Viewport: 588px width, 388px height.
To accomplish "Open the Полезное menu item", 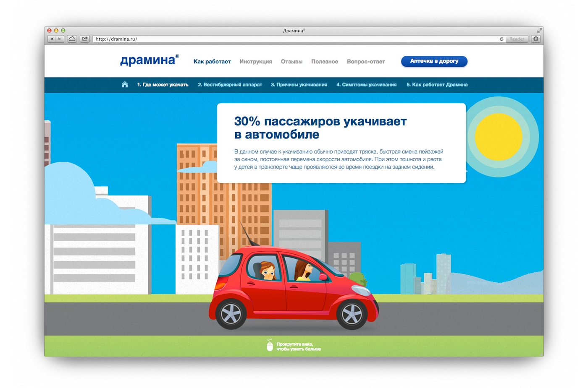I will pyautogui.click(x=325, y=62).
